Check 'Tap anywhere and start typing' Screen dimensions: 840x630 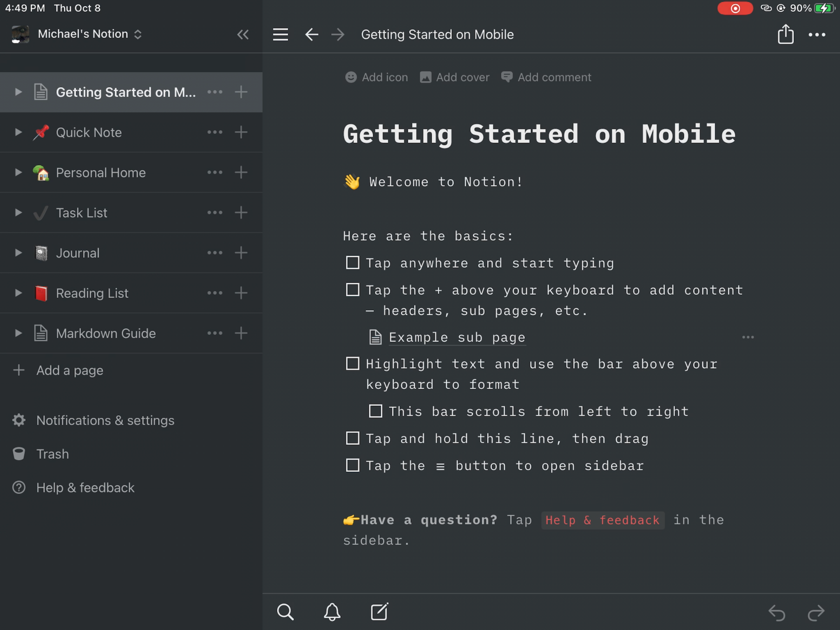click(353, 262)
